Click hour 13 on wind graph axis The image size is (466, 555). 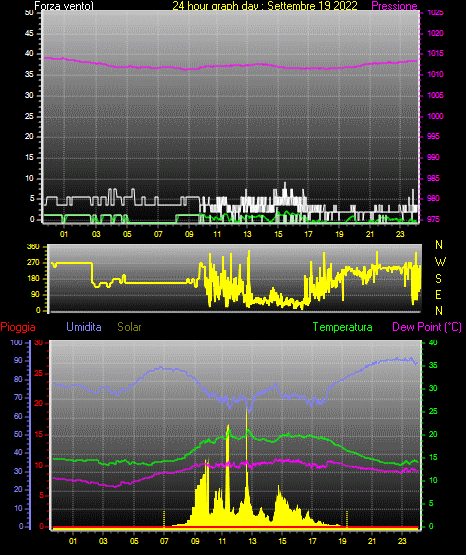click(247, 234)
